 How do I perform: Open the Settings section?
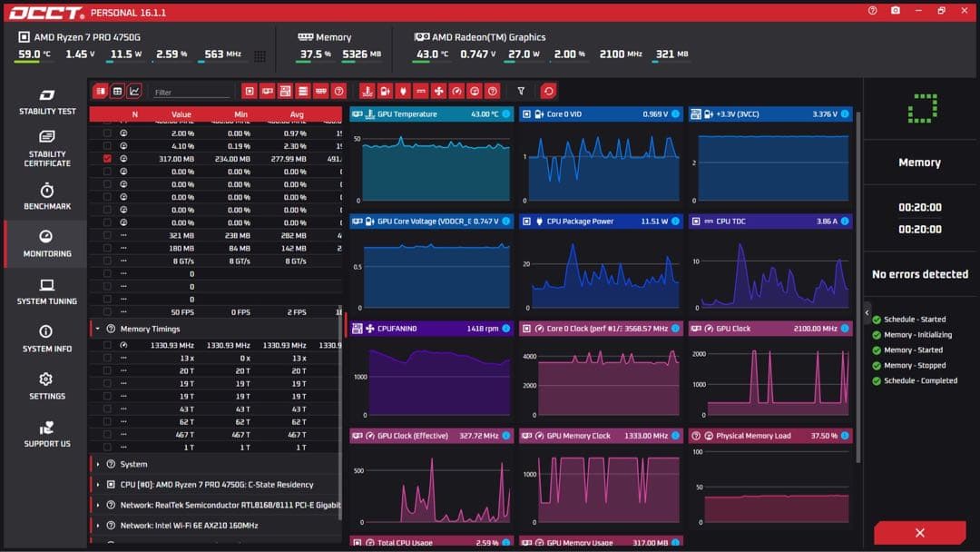[47, 387]
